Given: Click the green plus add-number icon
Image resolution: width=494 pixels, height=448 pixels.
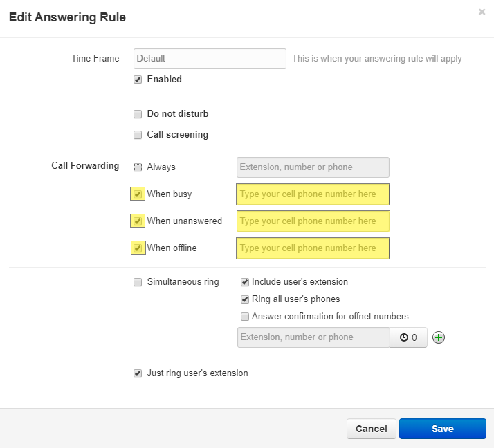Looking at the screenshot, I should point(438,337).
